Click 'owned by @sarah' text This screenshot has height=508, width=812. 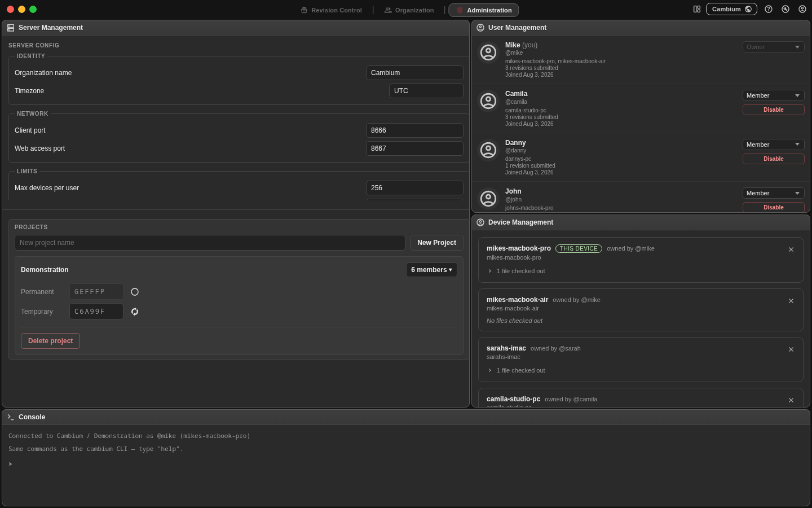(x=555, y=348)
